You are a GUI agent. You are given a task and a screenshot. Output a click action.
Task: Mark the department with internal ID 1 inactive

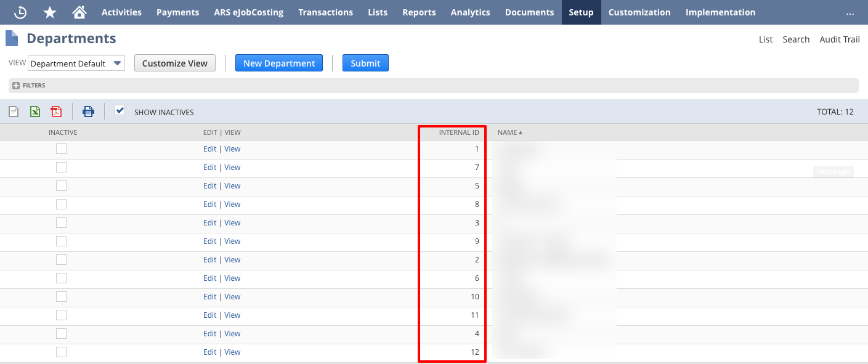click(61, 148)
